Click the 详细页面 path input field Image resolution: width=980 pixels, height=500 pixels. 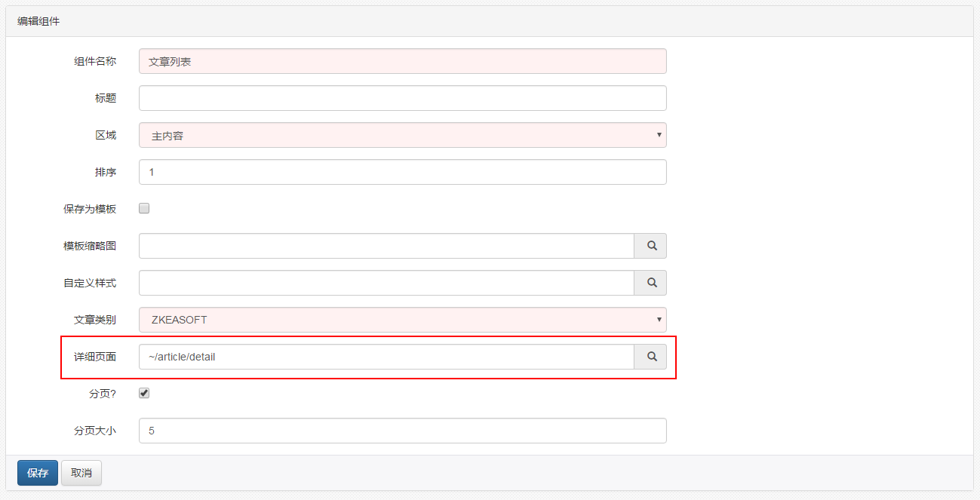click(386, 357)
